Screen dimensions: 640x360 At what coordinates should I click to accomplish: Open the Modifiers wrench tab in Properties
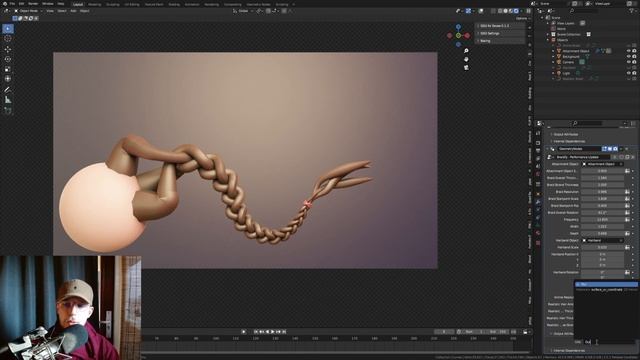(x=538, y=202)
